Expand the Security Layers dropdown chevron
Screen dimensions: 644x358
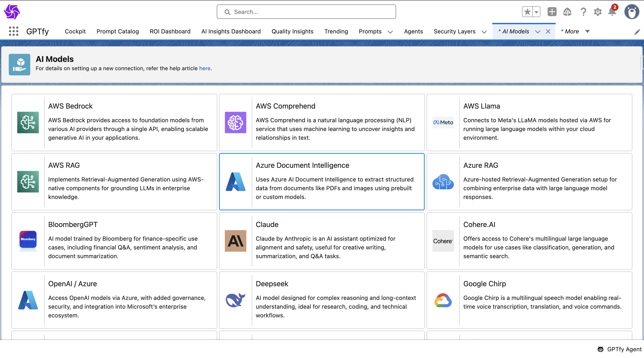pos(484,32)
